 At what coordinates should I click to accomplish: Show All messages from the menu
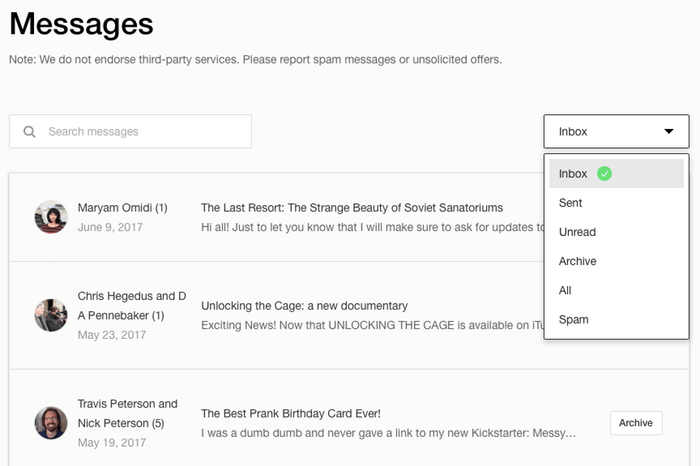pyautogui.click(x=566, y=291)
